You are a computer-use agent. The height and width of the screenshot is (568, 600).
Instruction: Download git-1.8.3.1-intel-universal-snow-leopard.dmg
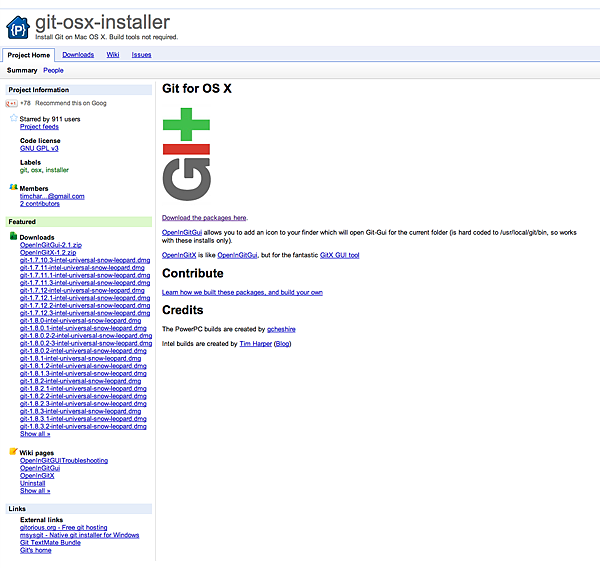(83, 419)
